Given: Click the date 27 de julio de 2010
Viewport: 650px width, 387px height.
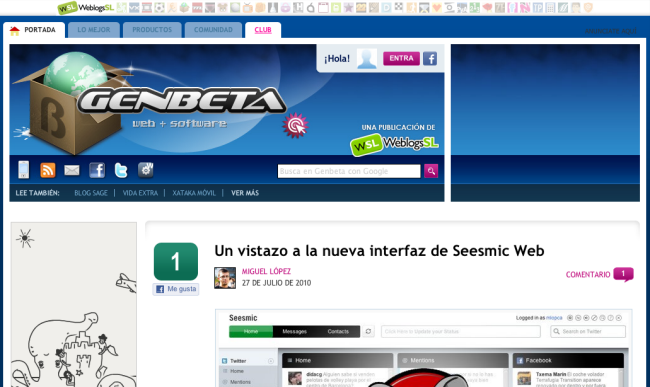Looking at the screenshot, I should click(276, 283).
